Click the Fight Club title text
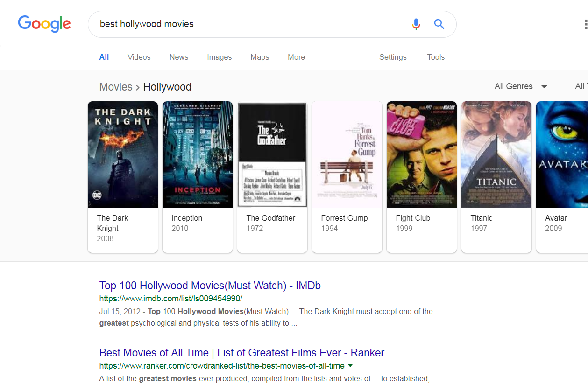The height and width of the screenshot is (384, 588). [413, 218]
